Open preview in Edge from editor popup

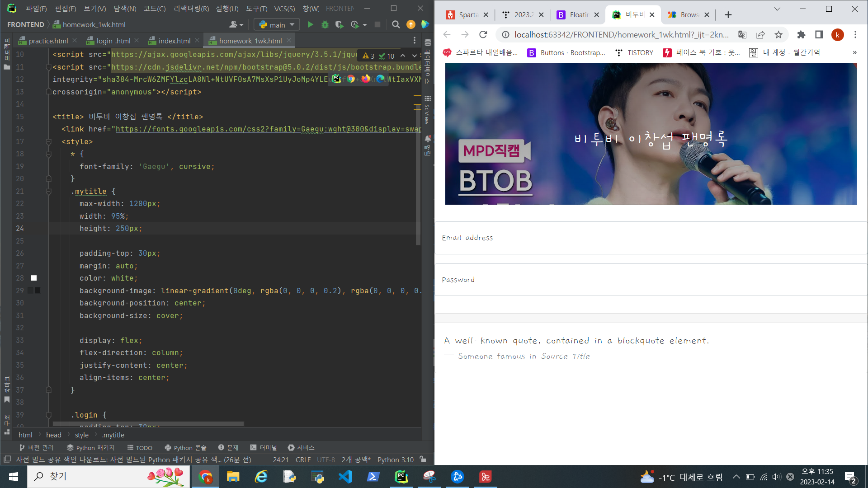380,79
